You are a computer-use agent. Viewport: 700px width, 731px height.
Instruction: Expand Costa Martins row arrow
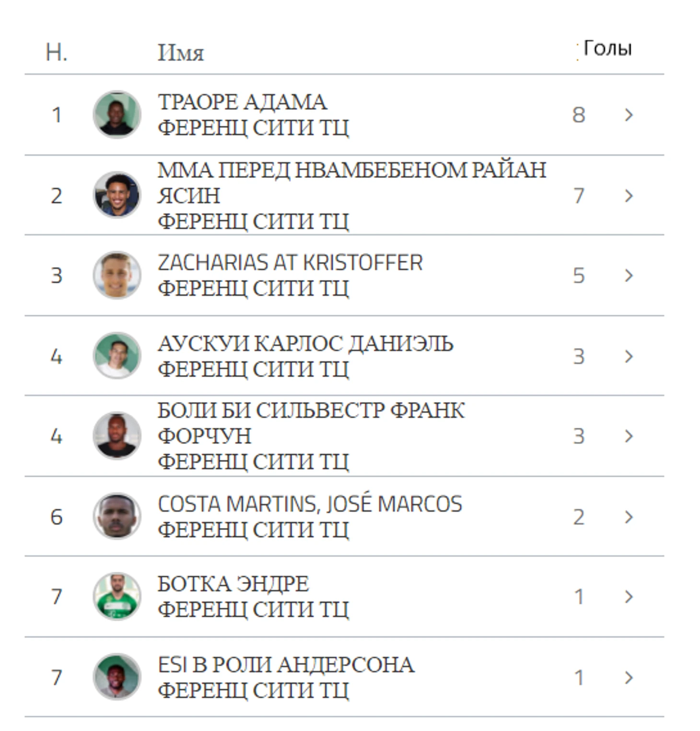pos(629,517)
